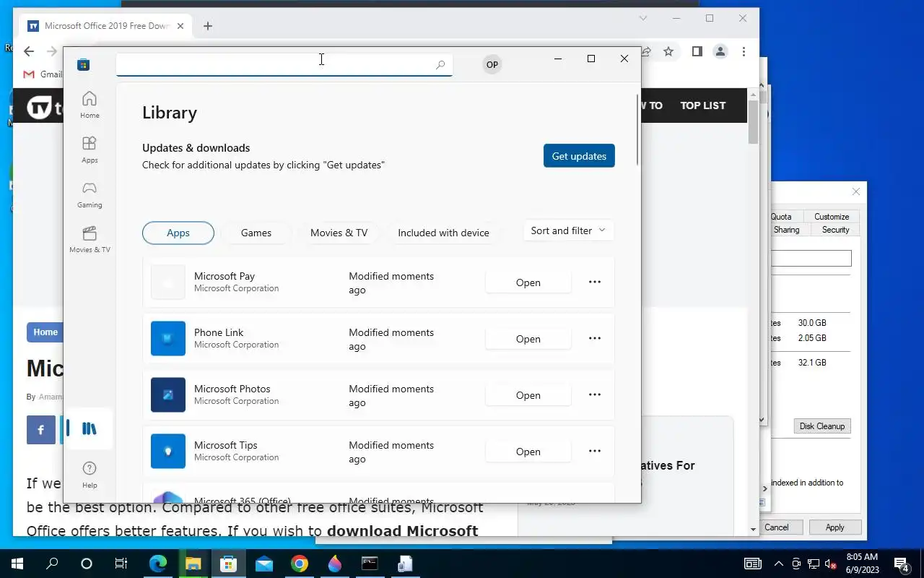Click the Chrome page vertical scrollbar thumb
Screen dimensions: 924x578
pyautogui.click(x=753, y=121)
